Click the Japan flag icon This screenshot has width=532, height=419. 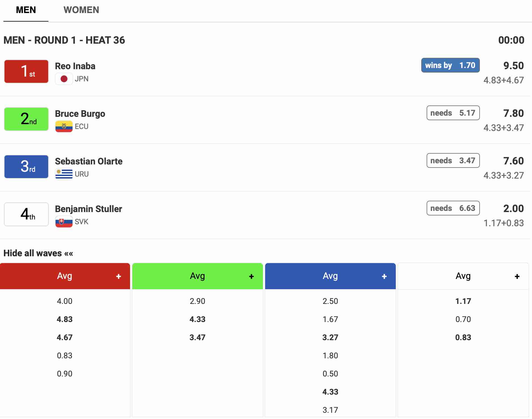pos(64,79)
